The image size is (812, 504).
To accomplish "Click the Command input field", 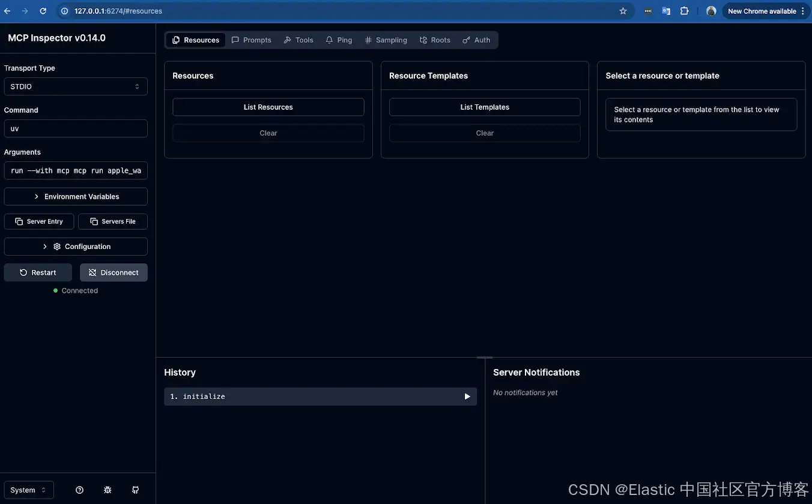I will click(x=76, y=128).
